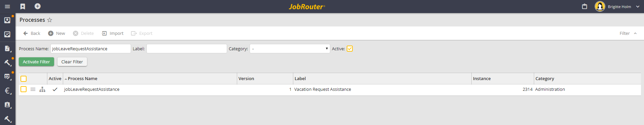This screenshot has width=644, height=125.
Task: Create a New process
Action: (x=56, y=33)
